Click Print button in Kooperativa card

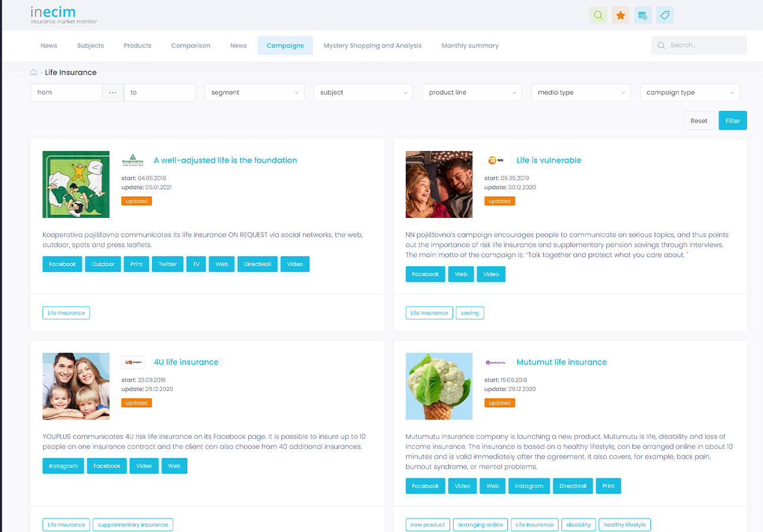pos(137,264)
